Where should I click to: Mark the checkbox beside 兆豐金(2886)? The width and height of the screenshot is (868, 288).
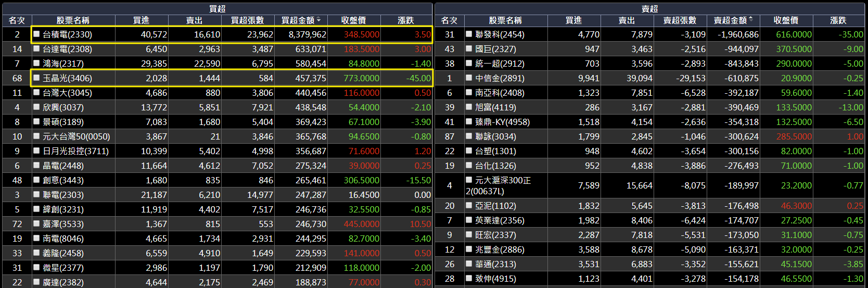469,249
